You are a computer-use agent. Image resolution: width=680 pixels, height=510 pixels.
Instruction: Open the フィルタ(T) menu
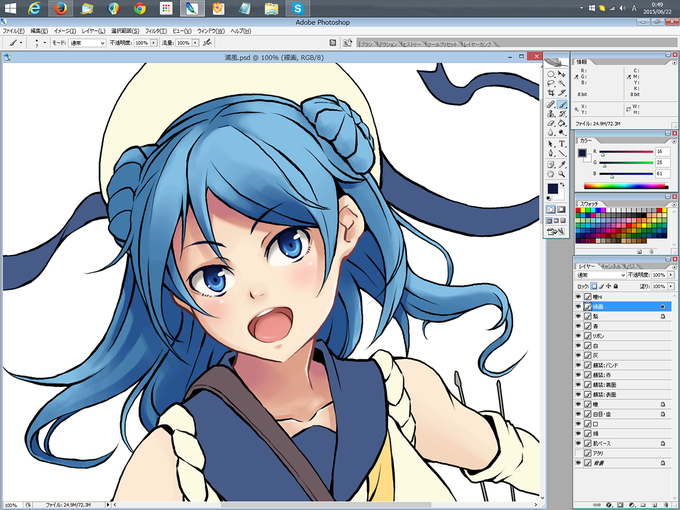click(x=156, y=31)
